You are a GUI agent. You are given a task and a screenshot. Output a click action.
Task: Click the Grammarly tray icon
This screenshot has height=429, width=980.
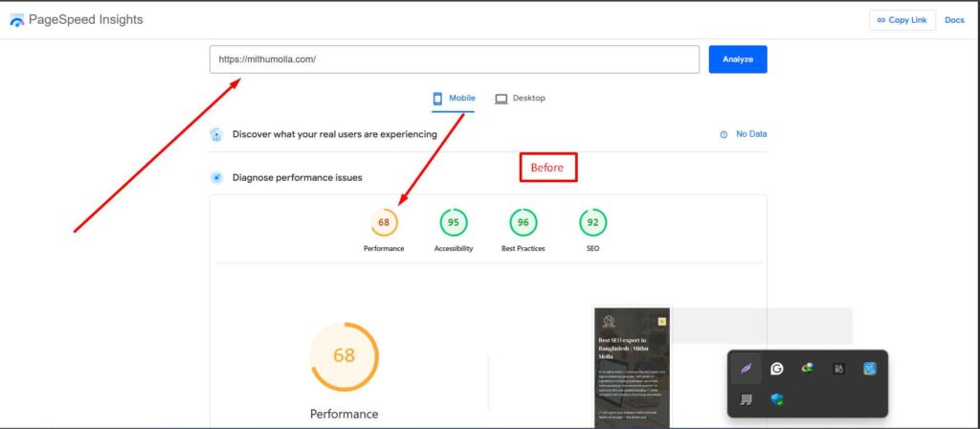(x=777, y=369)
